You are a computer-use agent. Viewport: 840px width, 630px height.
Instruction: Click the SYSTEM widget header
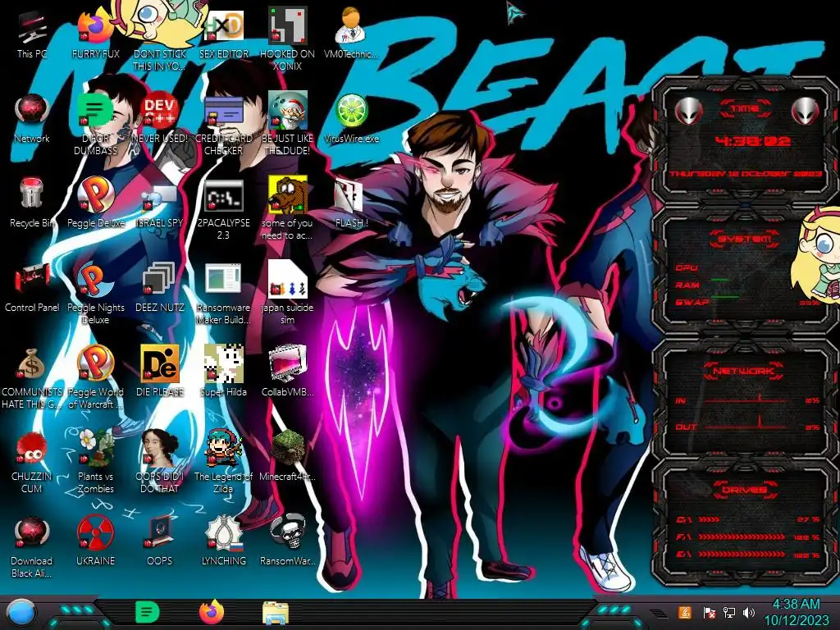point(745,239)
